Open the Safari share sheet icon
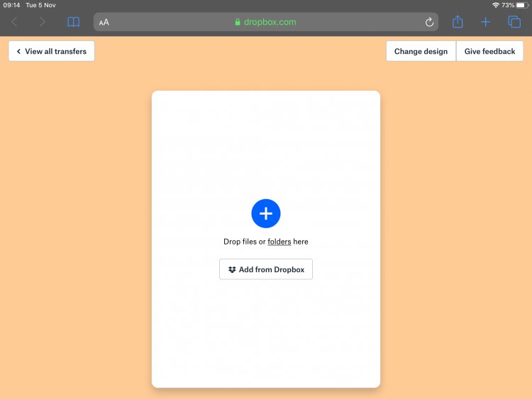The width and height of the screenshot is (532, 399). tap(458, 22)
